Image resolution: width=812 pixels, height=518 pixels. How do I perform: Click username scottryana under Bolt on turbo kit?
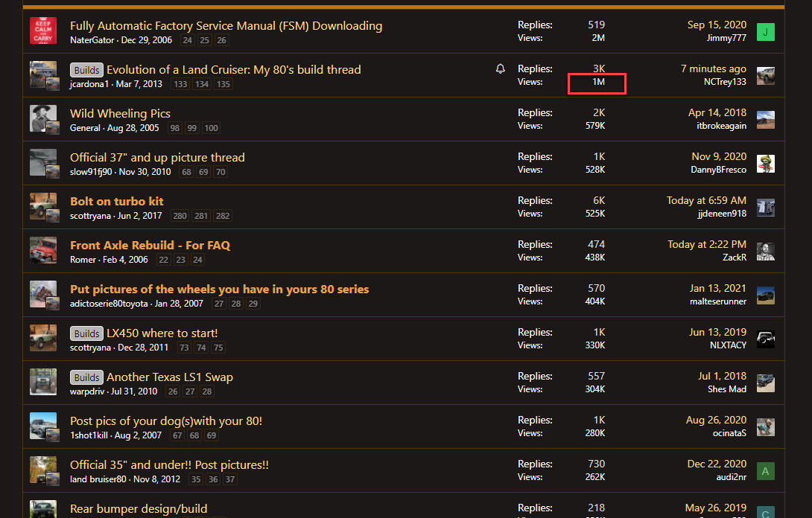(89, 216)
